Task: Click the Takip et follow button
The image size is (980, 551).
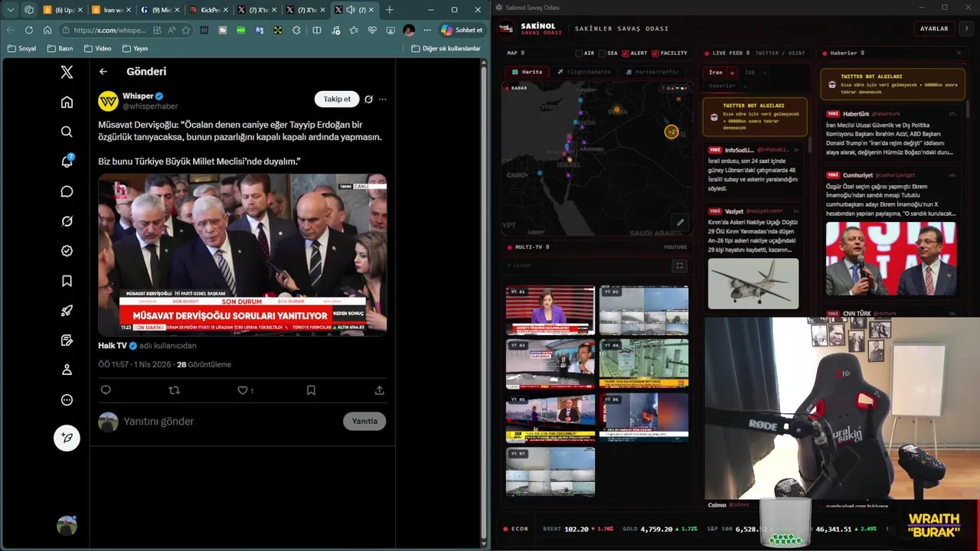Action: click(x=337, y=99)
